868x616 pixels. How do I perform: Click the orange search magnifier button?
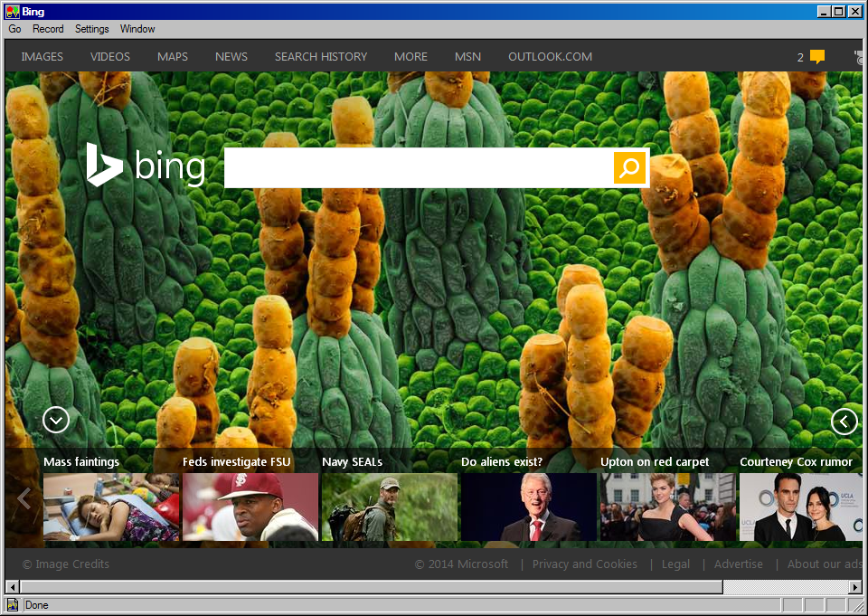pos(630,167)
